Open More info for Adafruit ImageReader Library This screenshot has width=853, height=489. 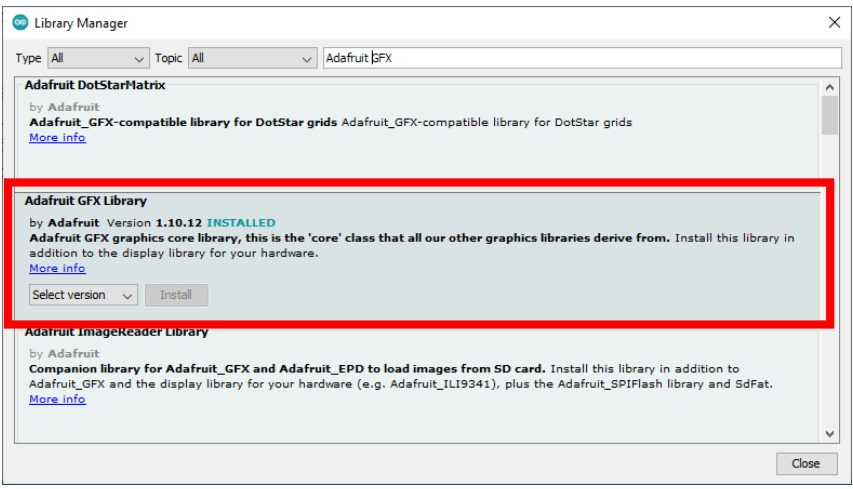click(57, 399)
